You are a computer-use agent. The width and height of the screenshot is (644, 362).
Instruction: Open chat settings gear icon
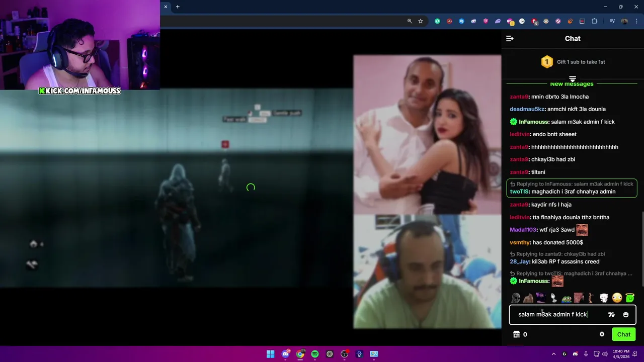(x=602, y=334)
